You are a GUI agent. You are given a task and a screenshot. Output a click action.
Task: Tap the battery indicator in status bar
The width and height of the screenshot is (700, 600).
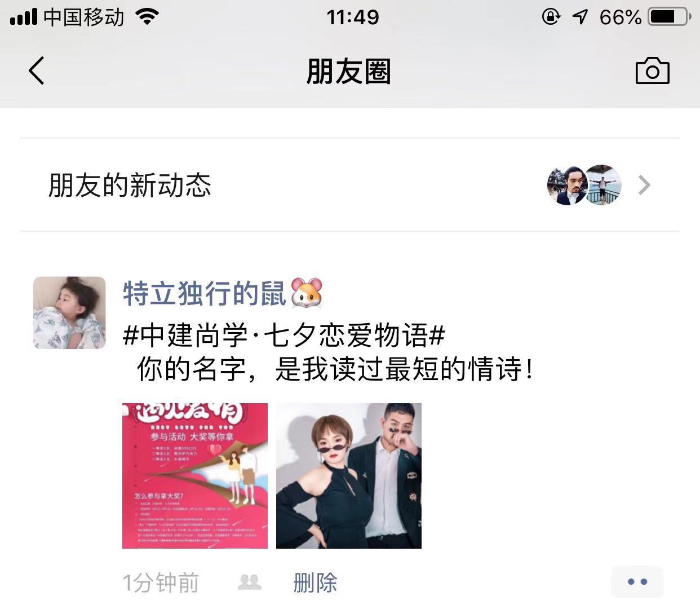coord(669,17)
